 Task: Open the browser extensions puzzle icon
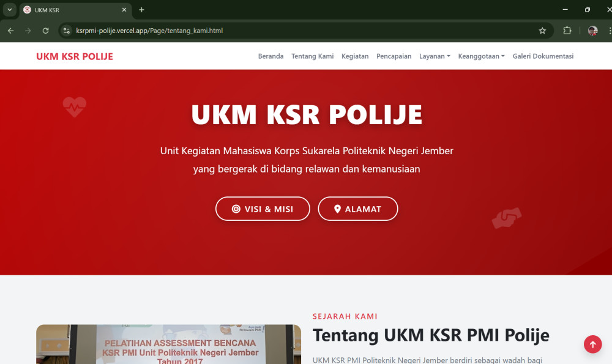click(x=567, y=31)
